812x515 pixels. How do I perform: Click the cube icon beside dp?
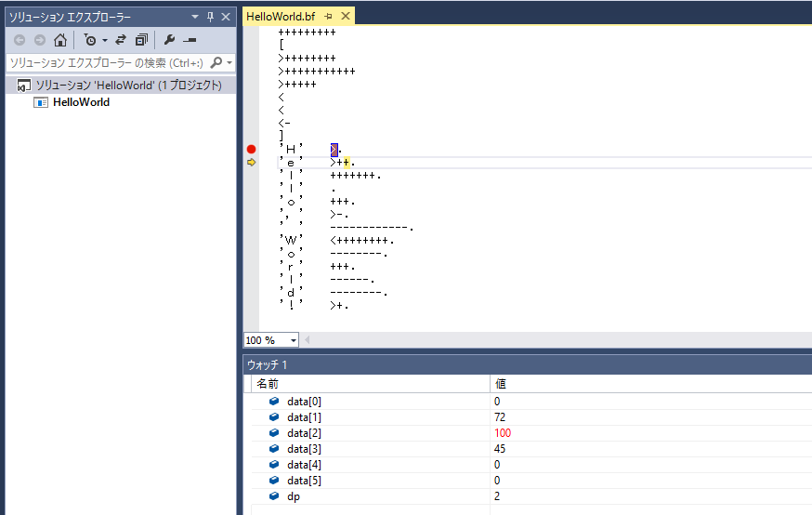point(274,495)
